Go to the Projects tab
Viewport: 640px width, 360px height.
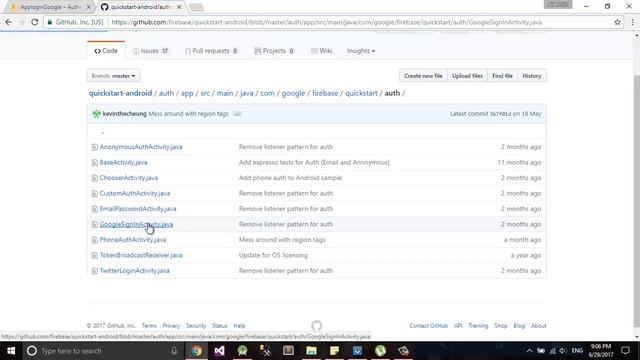pos(274,51)
